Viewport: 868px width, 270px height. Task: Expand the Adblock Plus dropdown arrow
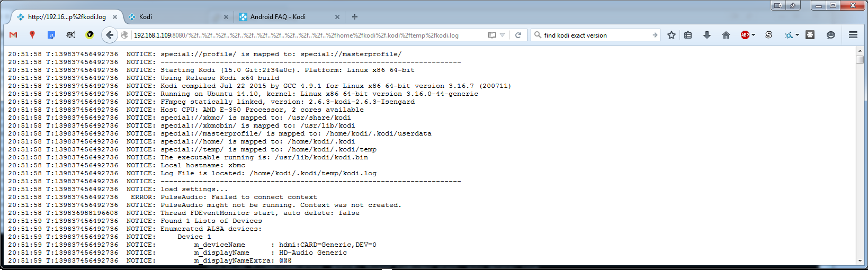pos(753,35)
